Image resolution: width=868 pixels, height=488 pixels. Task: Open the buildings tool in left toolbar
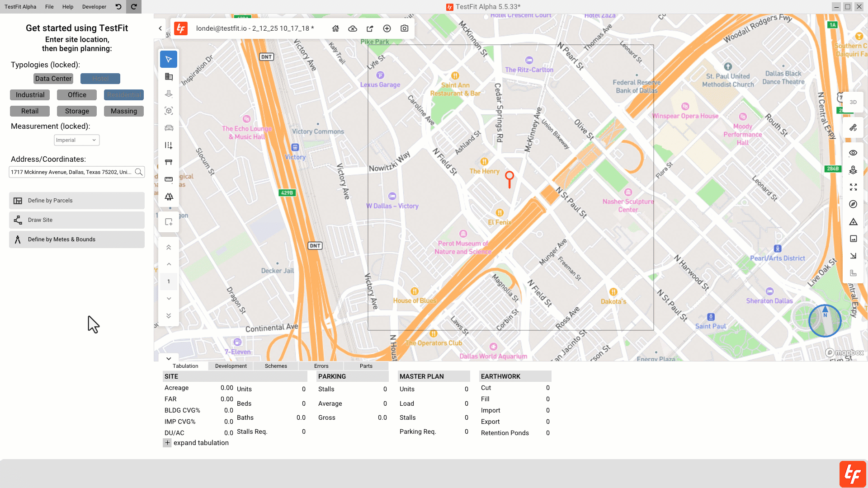tap(169, 76)
